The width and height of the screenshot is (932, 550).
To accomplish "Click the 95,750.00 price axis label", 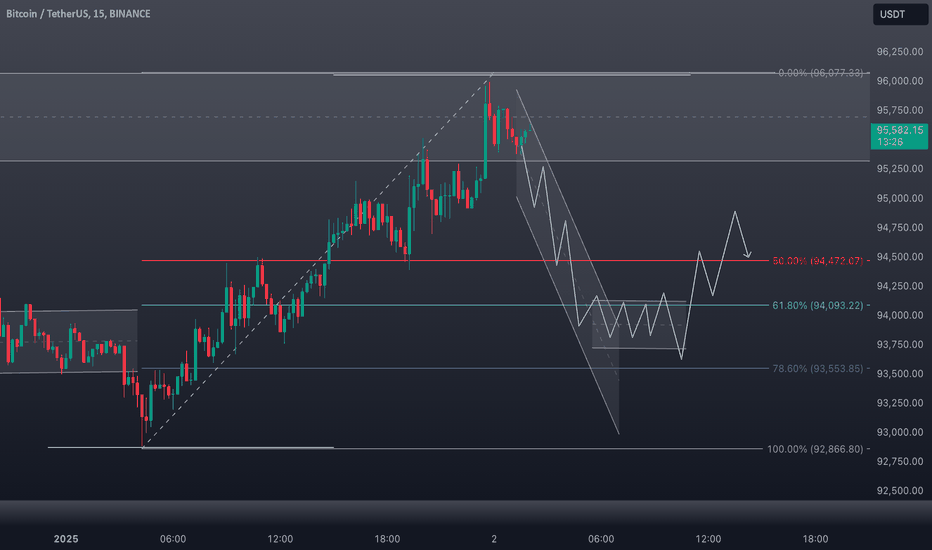I will 899,110.
